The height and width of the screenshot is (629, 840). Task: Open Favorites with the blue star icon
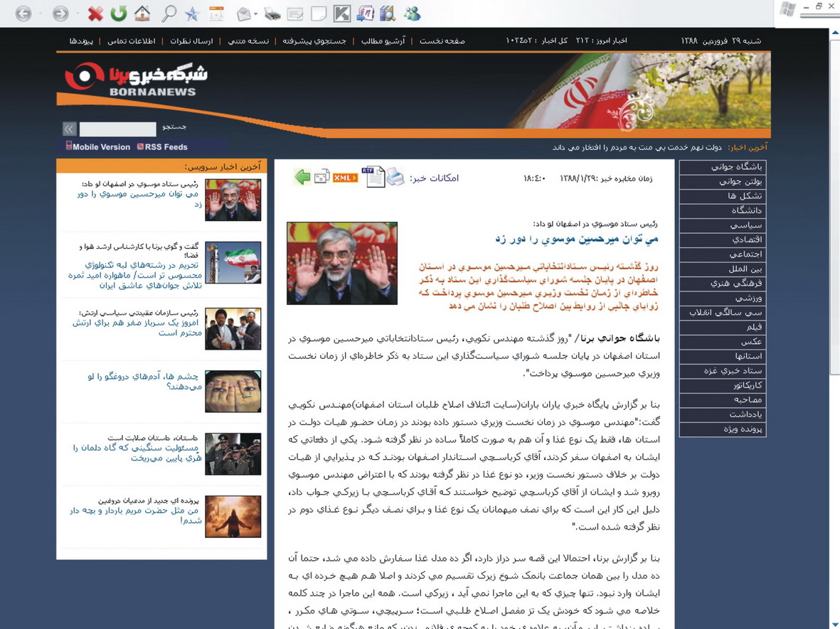[192, 14]
